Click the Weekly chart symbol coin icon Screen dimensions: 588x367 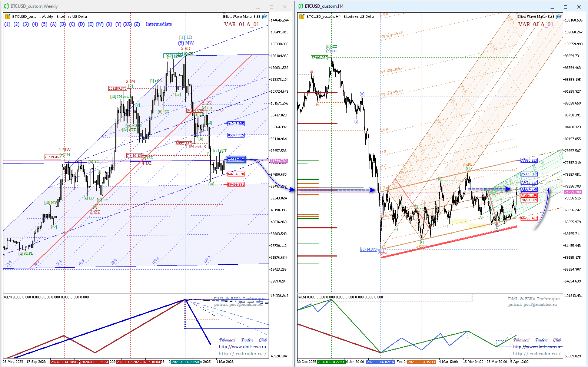[x=8, y=16]
